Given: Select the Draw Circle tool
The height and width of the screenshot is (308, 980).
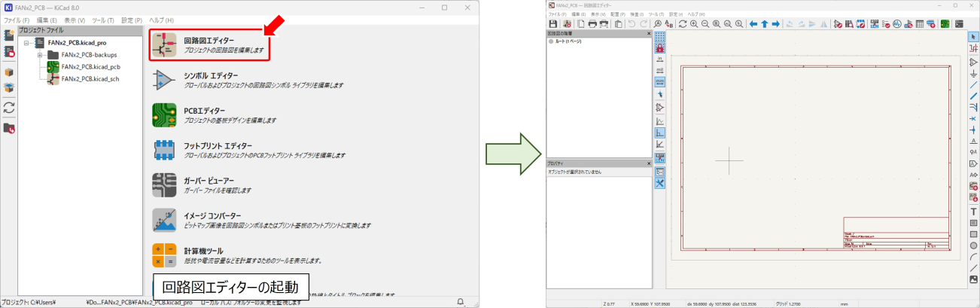Looking at the screenshot, I should [973, 245].
